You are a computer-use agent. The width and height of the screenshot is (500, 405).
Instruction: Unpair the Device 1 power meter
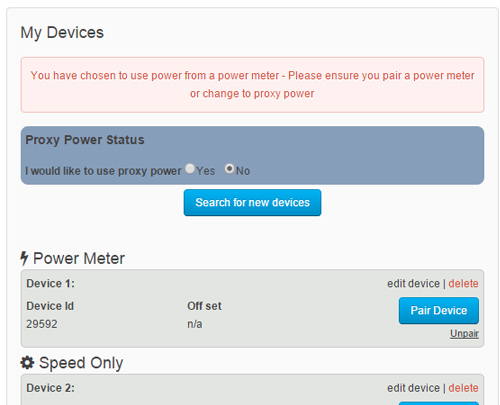pos(464,334)
